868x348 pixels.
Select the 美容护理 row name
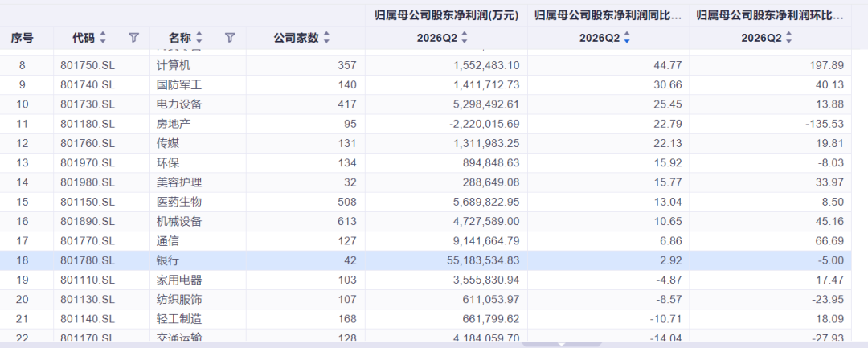coord(178,182)
